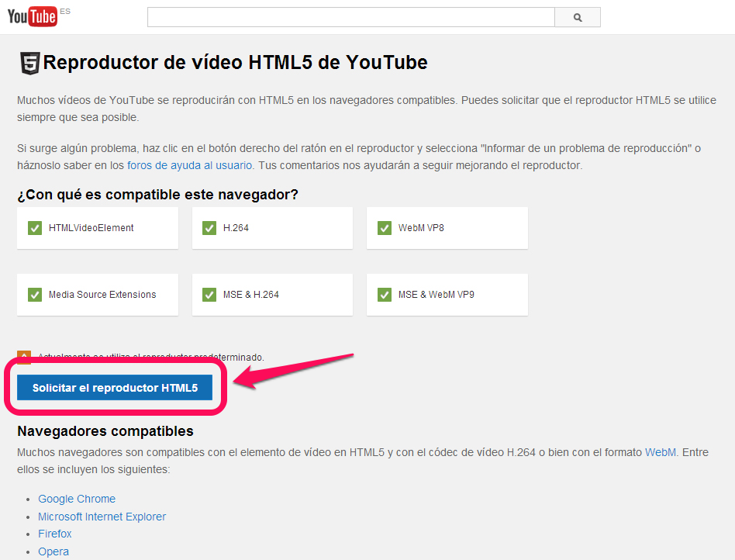Screen dimensions: 735x560
Task: Focus the YouTube search field
Action: tap(351, 17)
